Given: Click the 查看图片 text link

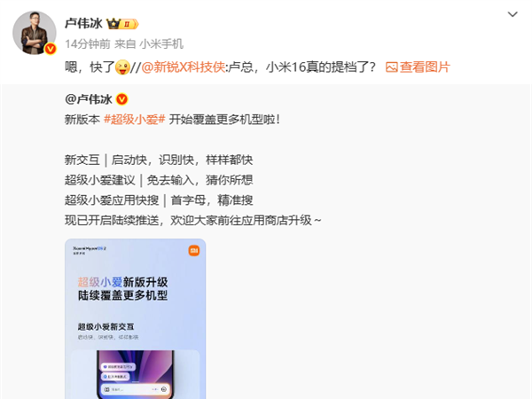Looking at the screenshot, I should point(425,67).
